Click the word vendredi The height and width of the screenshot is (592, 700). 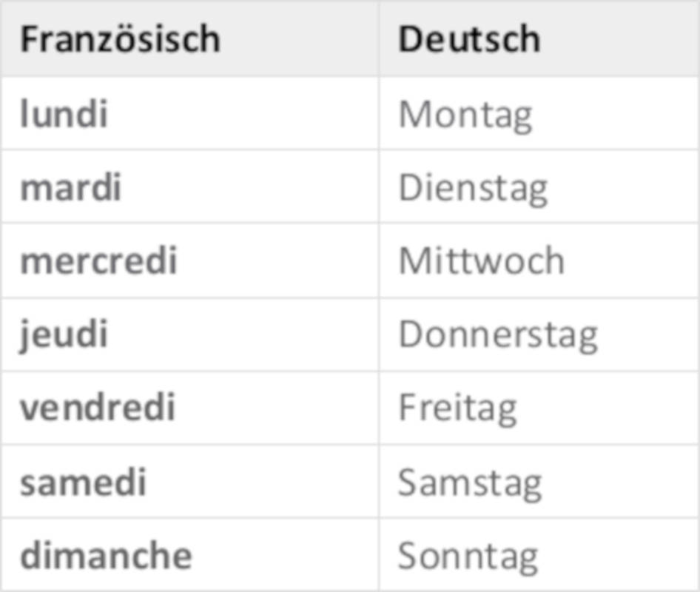pyautogui.click(x=98, y=407)
